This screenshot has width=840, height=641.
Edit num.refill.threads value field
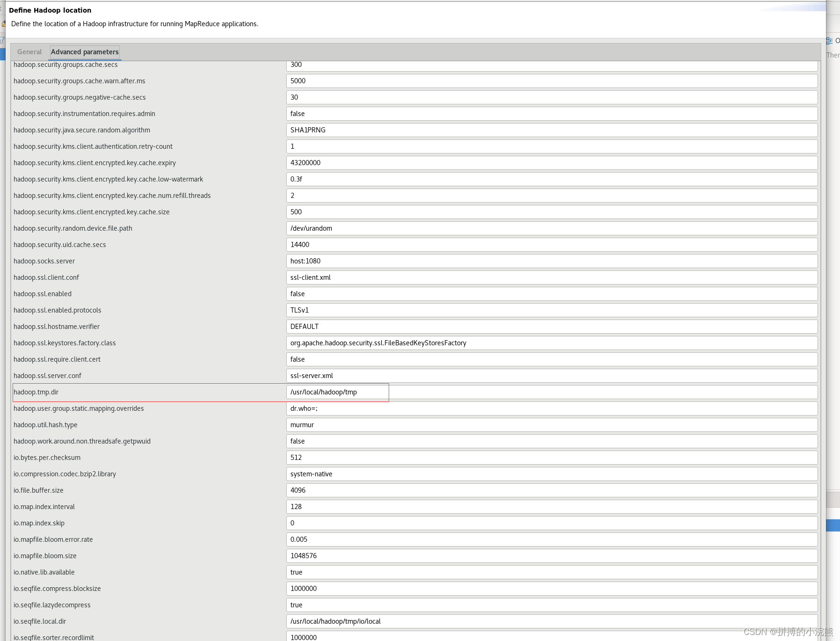point(552,196)
